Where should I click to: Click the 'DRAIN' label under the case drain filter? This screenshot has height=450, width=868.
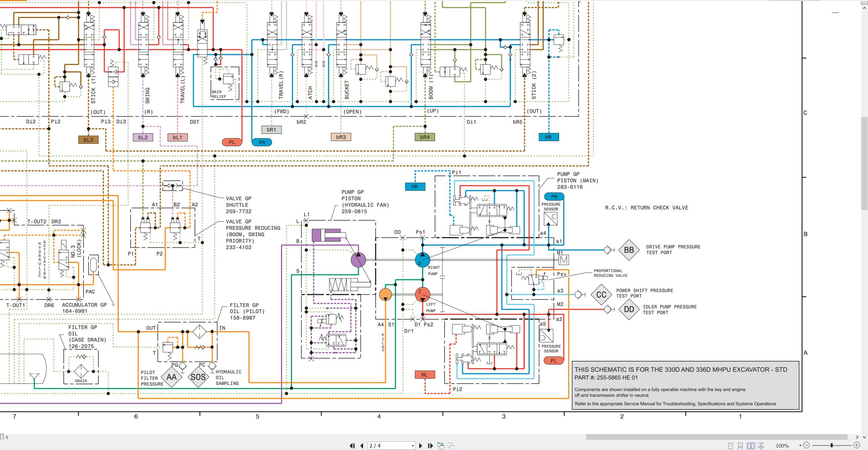click(81, 381)
